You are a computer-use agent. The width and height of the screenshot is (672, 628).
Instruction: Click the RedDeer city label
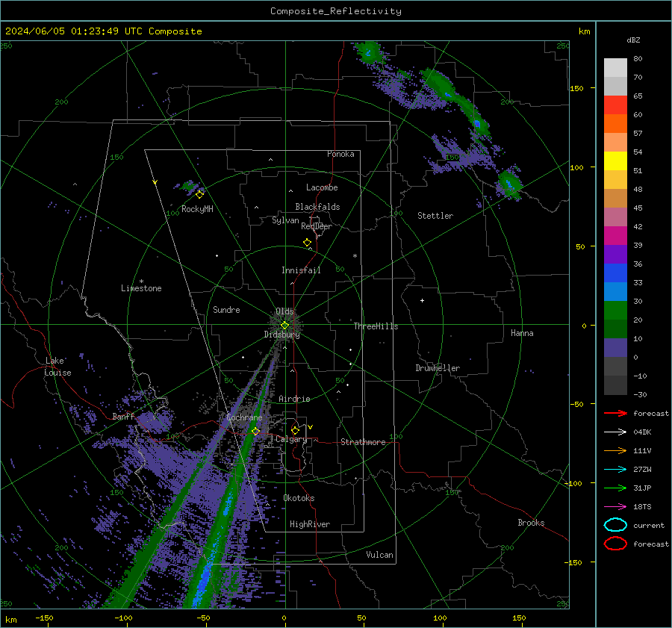[317, 226]
